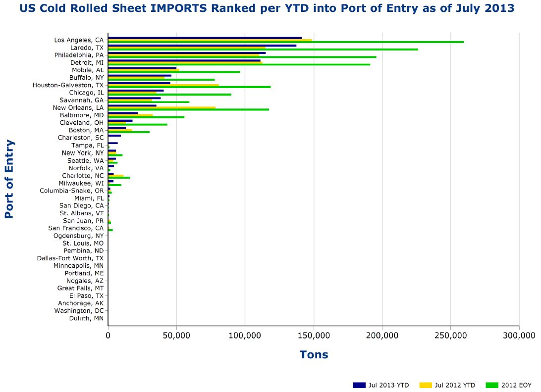Click the Port of Entry y-axis title
The height and width of the screenshot is (392, 541).
9,179
